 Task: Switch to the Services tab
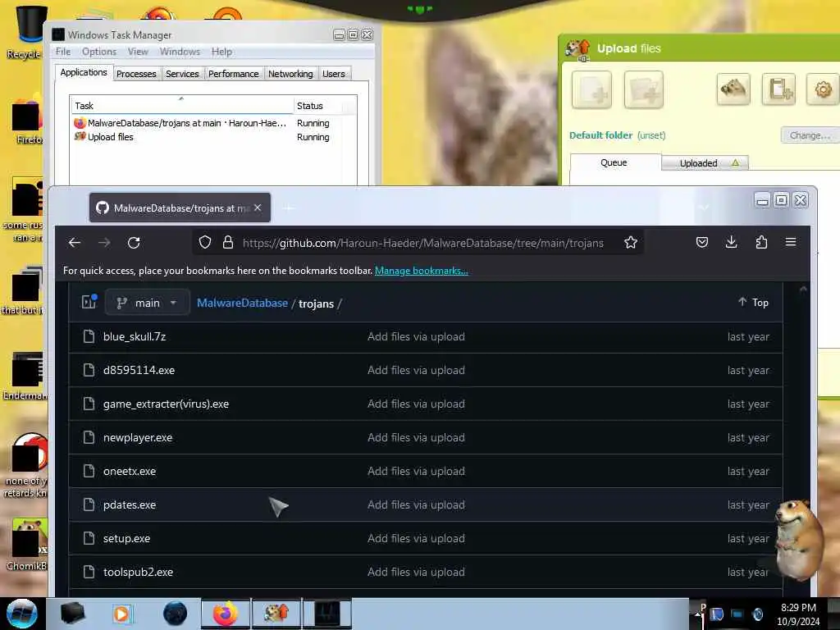tap(182, 74)
